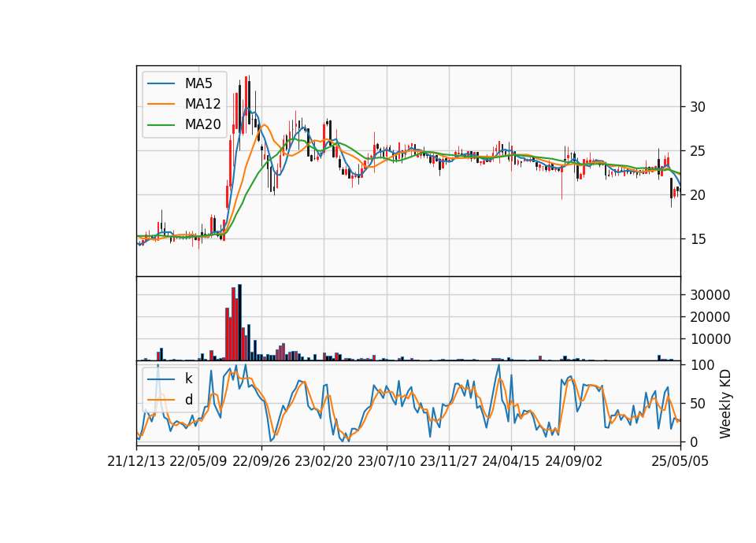Click the Weekly KD axis label
756x543 pixels.
[x=724, y=404]
